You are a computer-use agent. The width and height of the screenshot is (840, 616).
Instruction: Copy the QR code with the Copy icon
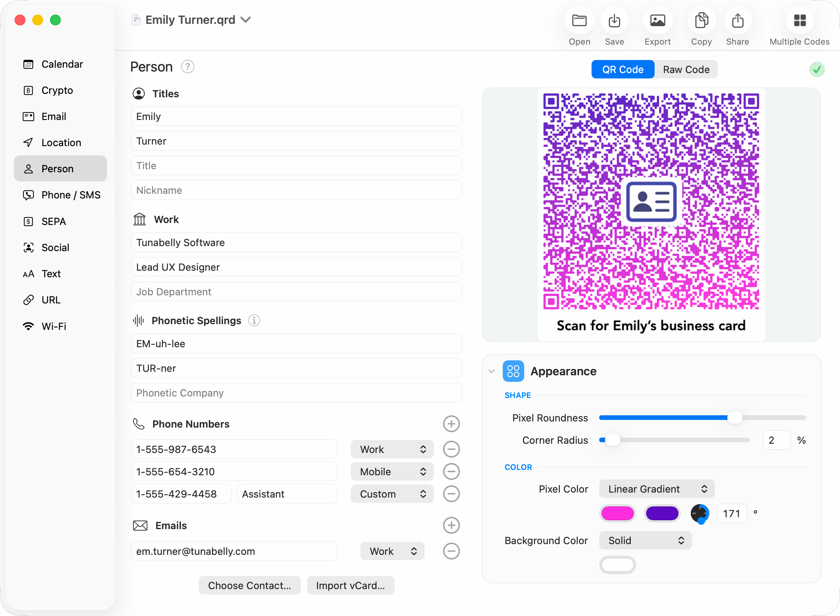tap(702, 21)
